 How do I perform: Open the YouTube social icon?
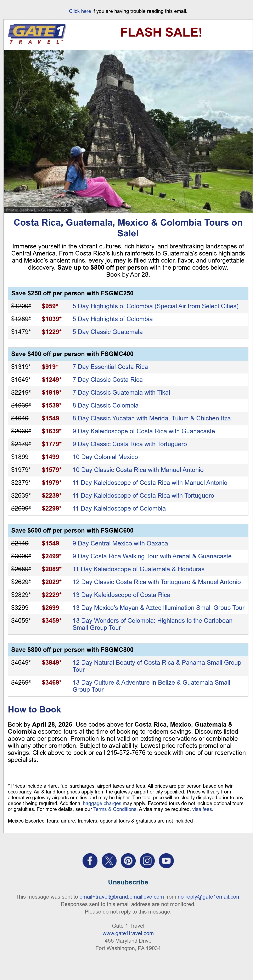click(166, 861)
